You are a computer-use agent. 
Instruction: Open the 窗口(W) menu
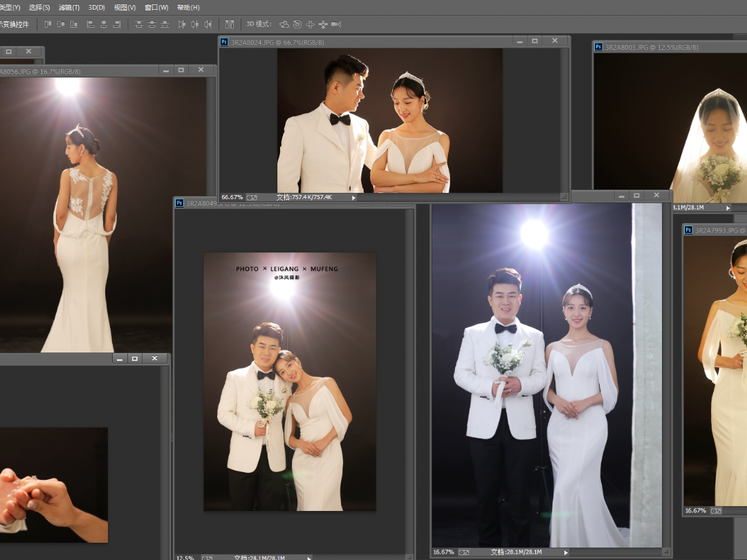(156, 8)
